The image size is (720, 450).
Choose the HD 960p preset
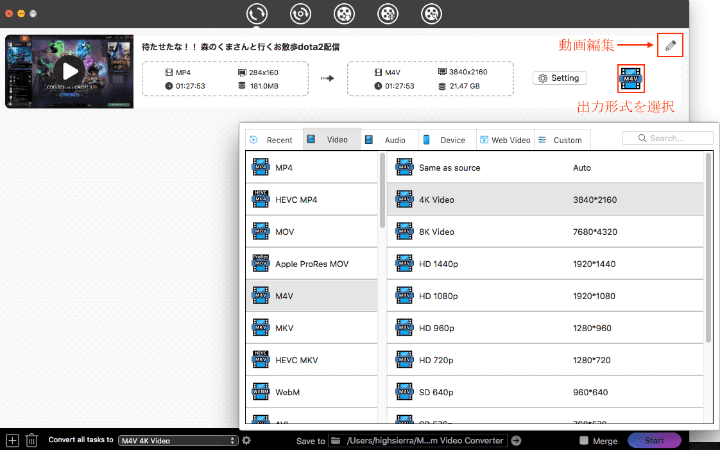point(545,328)
